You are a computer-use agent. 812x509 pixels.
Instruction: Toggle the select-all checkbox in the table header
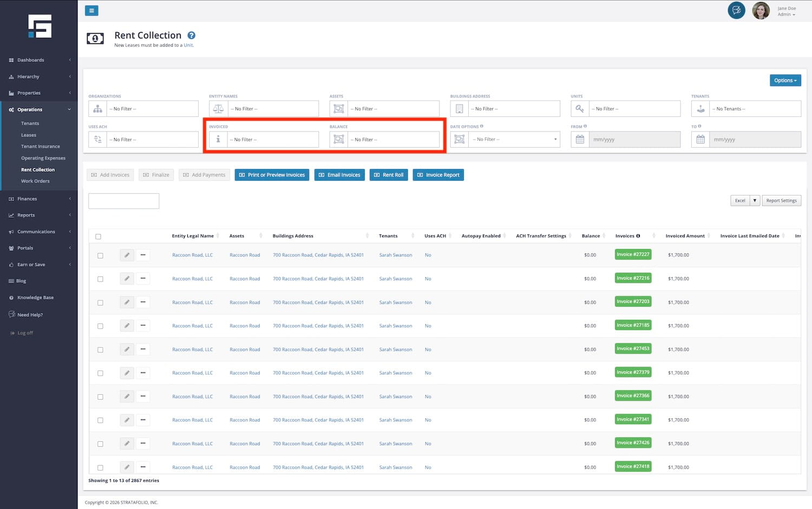[98, 237]
